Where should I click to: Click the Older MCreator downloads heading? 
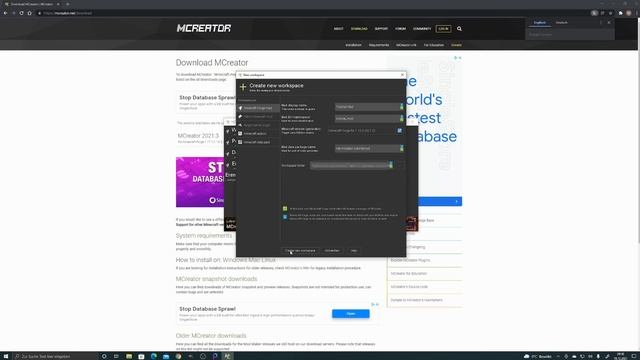click(211, 336)
